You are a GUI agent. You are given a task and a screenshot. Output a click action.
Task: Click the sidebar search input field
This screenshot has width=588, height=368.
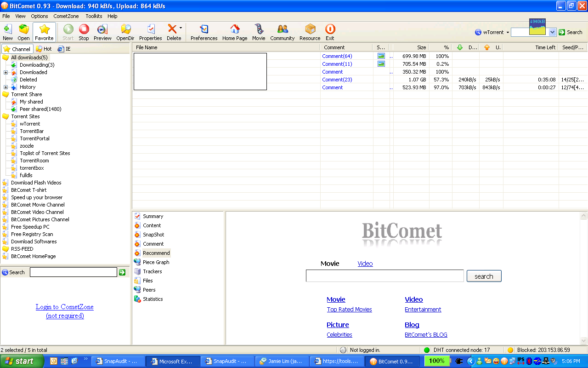point(73,272)
